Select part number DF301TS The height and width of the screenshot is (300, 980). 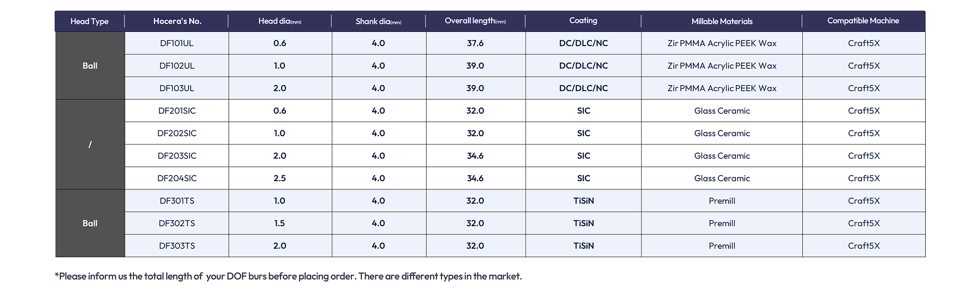point(177,201)
